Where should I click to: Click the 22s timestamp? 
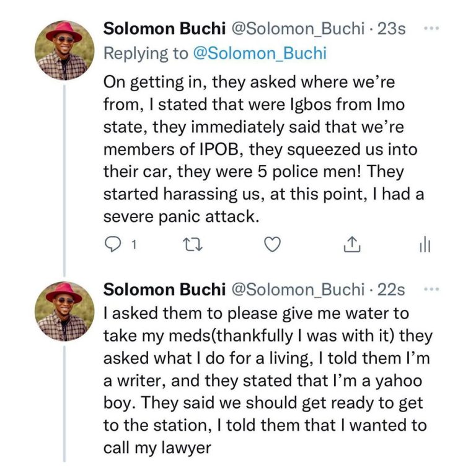(x=392, y=289)
